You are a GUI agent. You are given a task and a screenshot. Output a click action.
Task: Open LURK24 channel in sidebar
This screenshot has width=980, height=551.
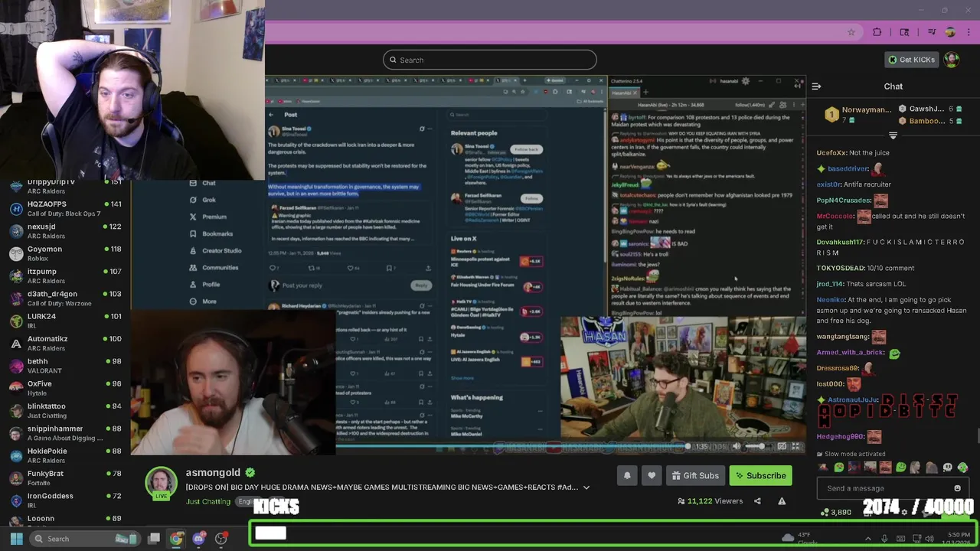coord(65,321)
